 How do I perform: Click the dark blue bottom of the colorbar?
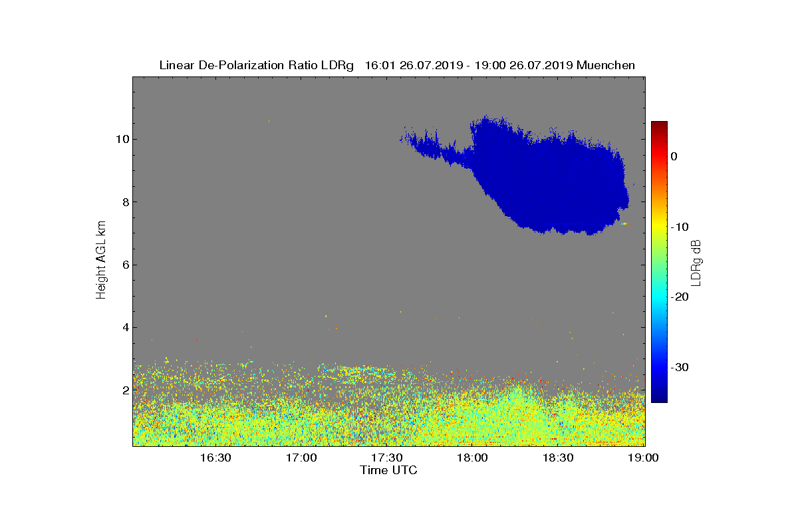coord(659,398)
